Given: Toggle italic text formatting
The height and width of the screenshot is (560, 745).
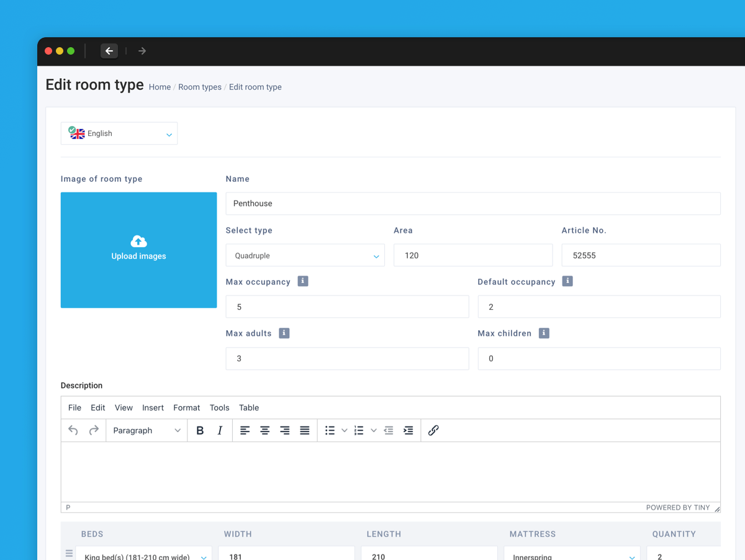Looking at the screenshot, I should [220, 430].
